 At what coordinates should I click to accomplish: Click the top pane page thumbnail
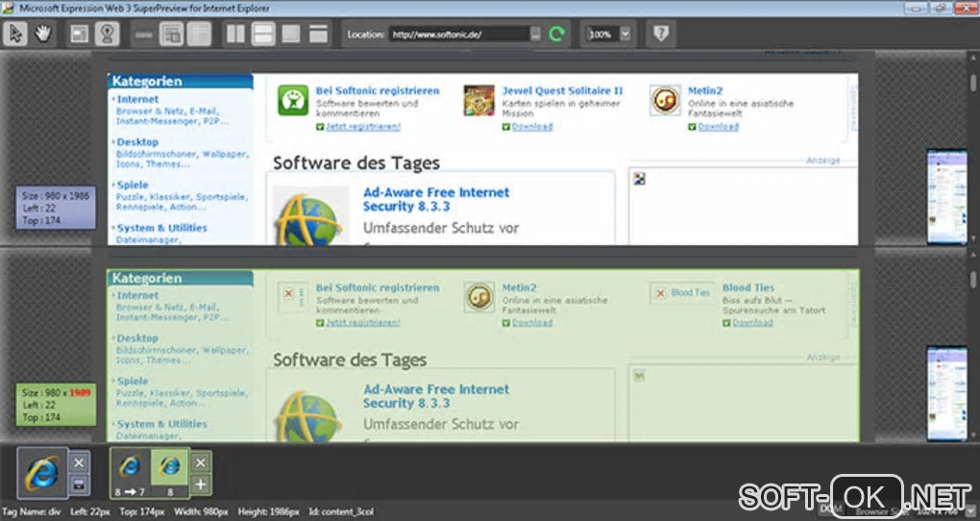(x=946, y=196)
